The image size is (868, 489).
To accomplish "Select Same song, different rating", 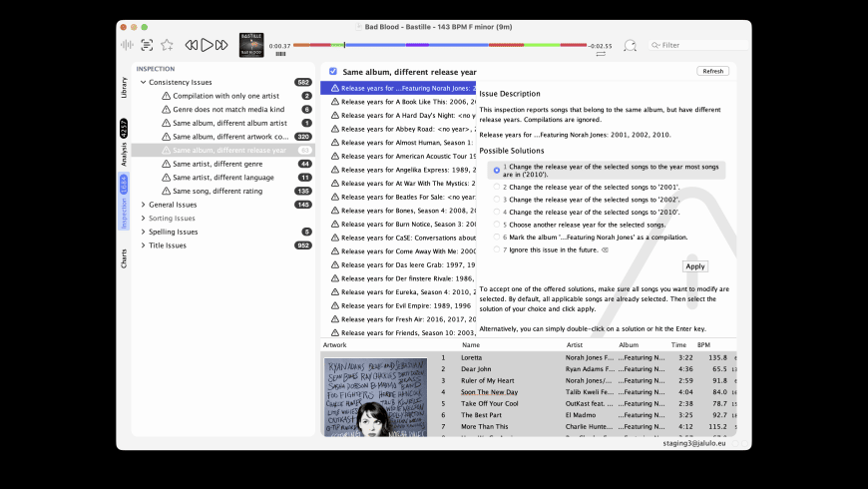I will (x=223, y=191).
